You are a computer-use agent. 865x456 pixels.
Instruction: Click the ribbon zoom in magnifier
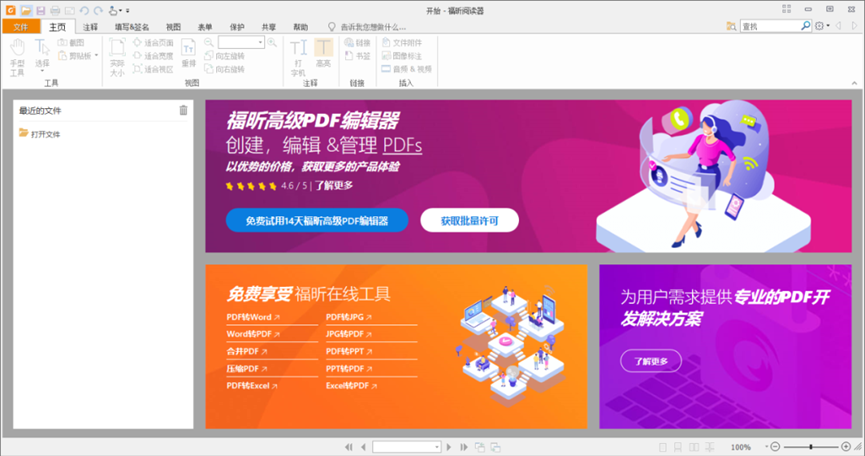272,42
